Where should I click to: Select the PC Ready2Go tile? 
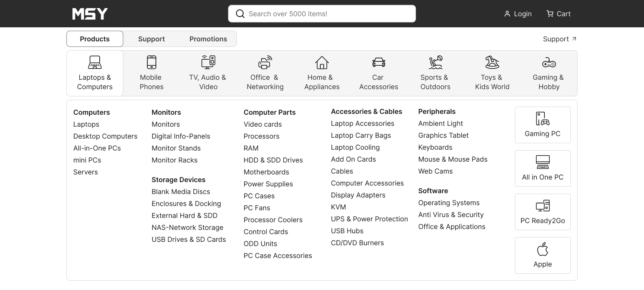[542, 212]
